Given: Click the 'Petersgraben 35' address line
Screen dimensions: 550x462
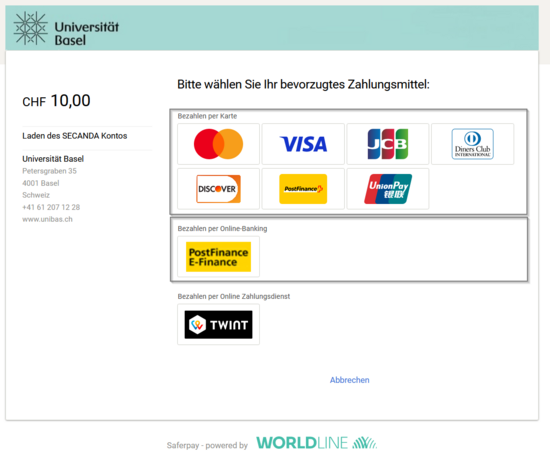Looking at the screenshot, I should click(x=49, y=171).
